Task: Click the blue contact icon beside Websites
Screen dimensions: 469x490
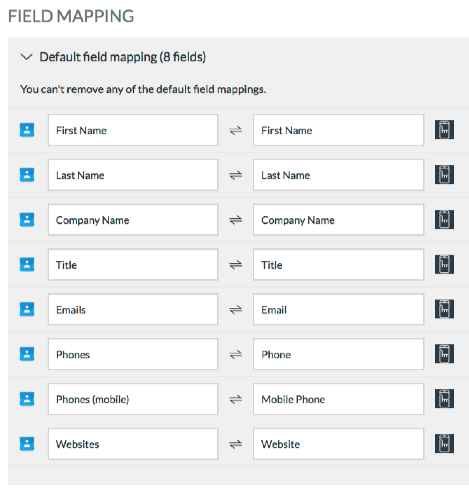Action: [x=27, y=444]
